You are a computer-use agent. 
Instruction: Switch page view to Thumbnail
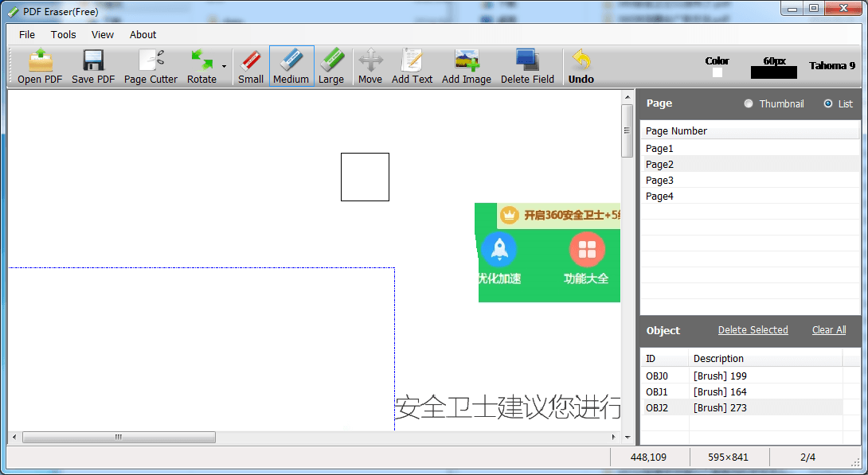tap(749, 103)
